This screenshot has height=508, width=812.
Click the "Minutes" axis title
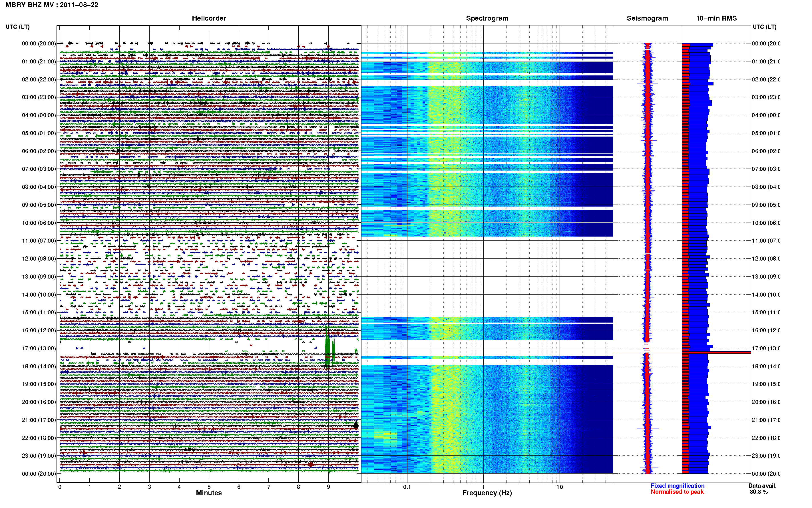[x=209, y=493]
